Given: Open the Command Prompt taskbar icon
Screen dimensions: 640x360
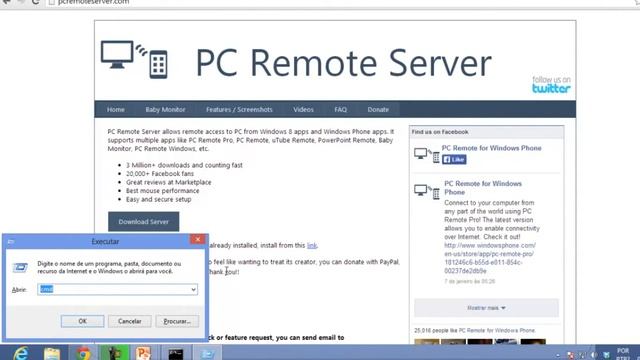Looking at the screenshot, I should pyautogui.click(x=176, y=353).
